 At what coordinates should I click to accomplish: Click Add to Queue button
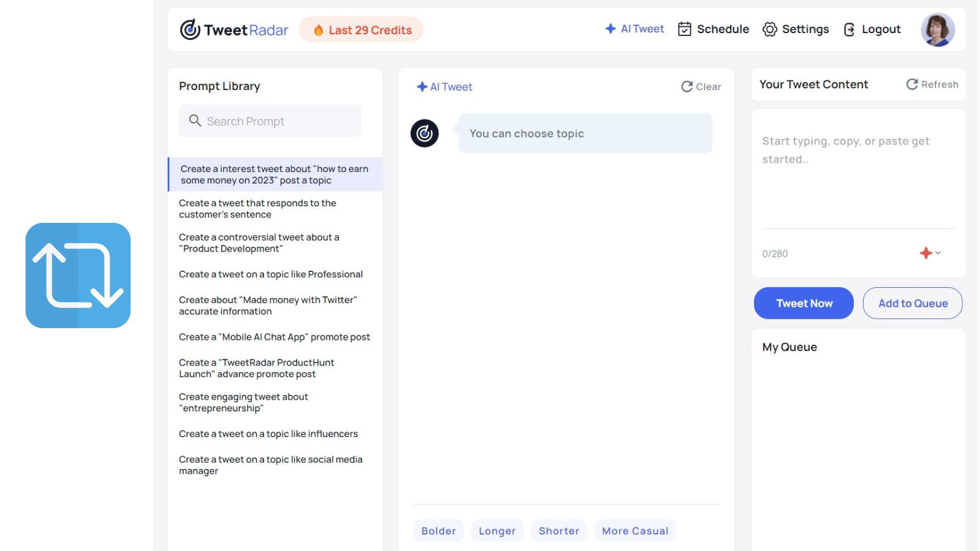pos(912,303)
